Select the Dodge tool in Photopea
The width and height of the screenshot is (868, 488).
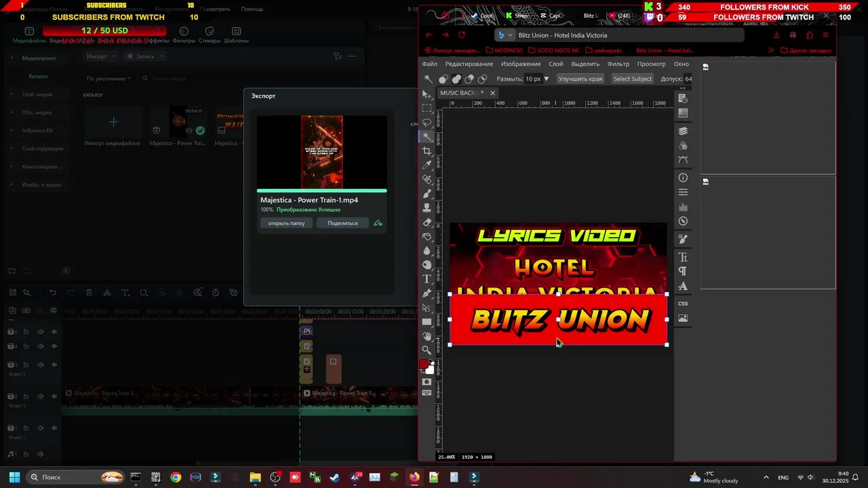tap(427, 265)
